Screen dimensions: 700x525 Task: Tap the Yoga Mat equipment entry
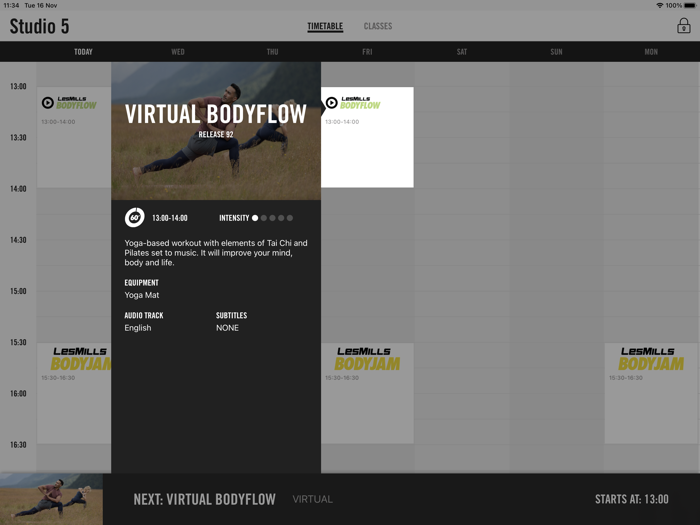click(x=142, y=295)
